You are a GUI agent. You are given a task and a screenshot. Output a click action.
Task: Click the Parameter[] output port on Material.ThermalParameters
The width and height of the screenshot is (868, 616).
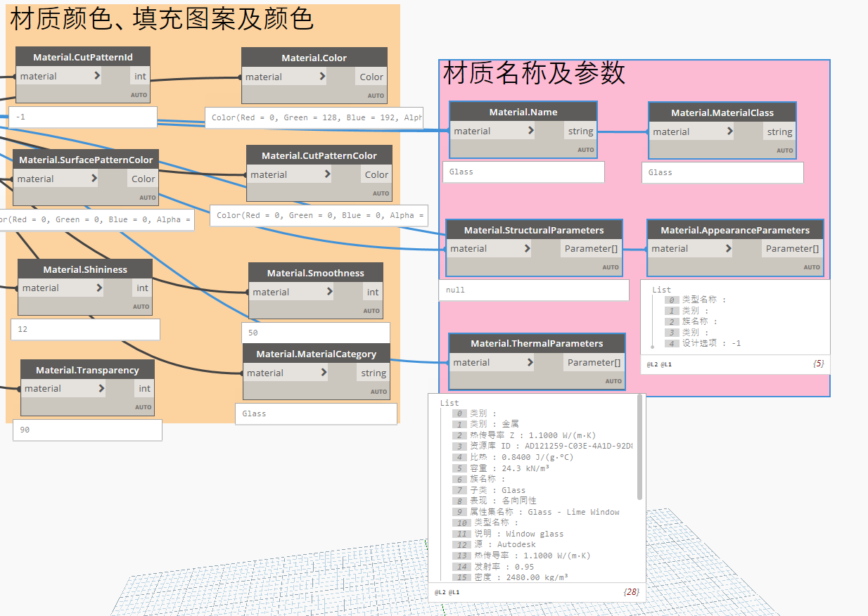click(x=594, y=361)
